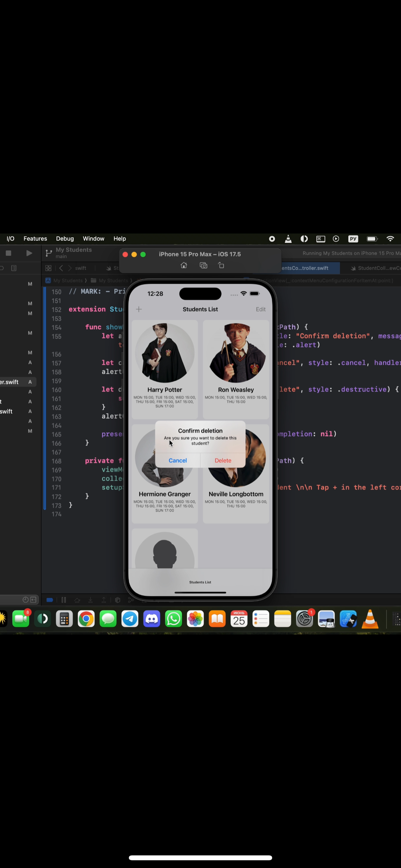Tap Cancel in Confirm deletion alert
Image resolution: width=401 pixels, height=868 pixels.
click(x=177, y=460)
